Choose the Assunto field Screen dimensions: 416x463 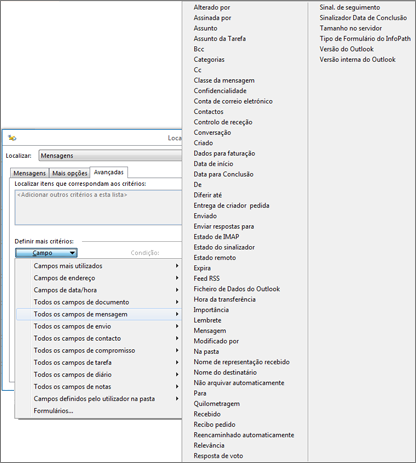pyautogui.click(x=205, y=28)
